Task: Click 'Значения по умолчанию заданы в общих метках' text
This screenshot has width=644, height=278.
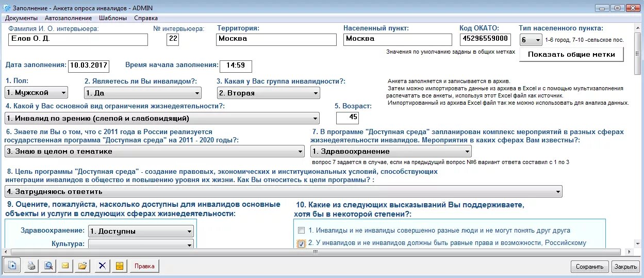Action: tap(451, 52)
